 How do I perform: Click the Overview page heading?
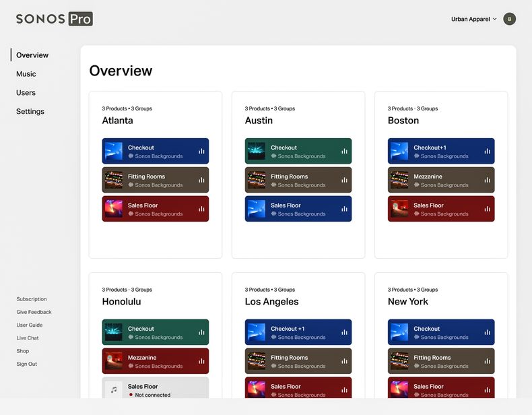[121, 71]
